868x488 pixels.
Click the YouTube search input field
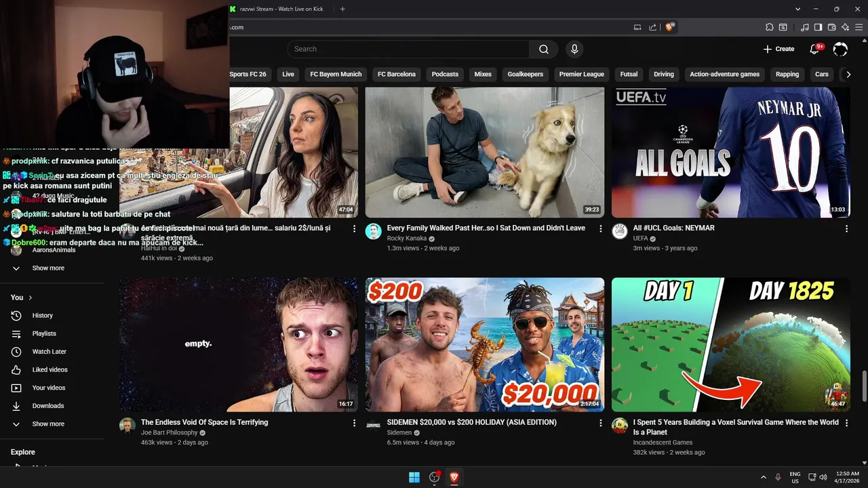[x=408, y=49]
